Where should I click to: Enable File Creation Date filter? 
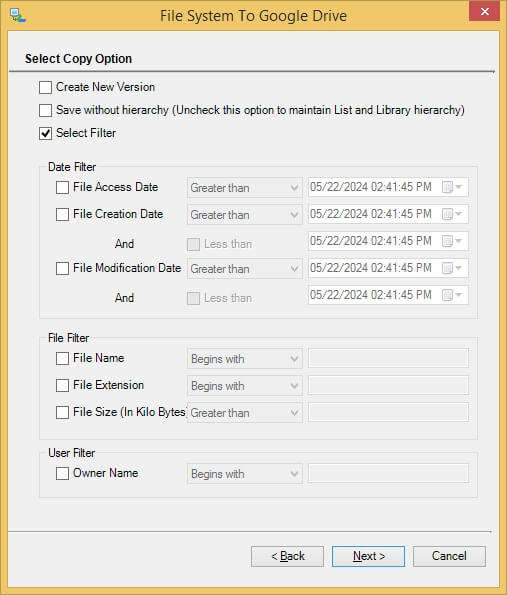(62, 214)
